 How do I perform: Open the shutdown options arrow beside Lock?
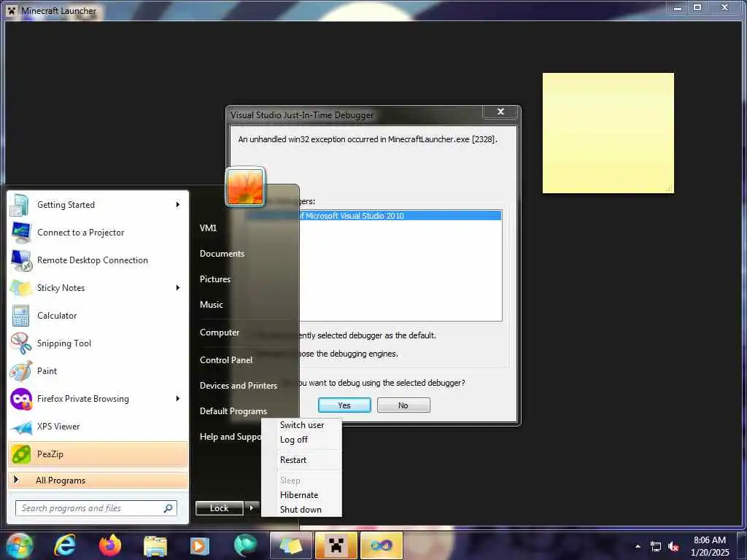(x=252, y=508)
